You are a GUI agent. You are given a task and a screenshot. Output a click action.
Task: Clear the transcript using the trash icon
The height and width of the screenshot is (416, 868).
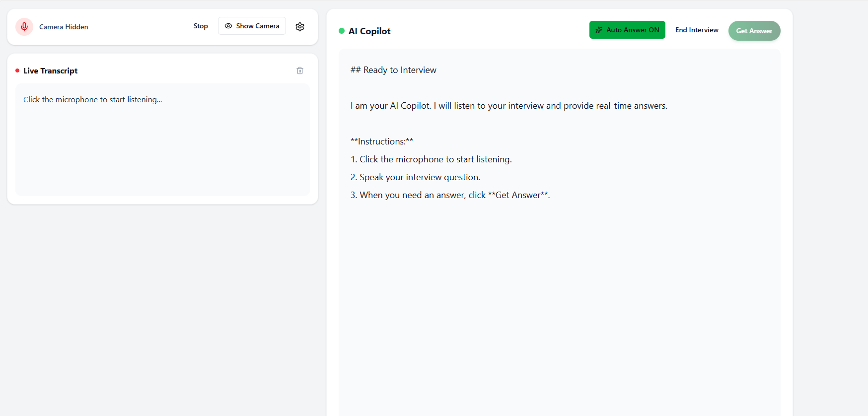point(300,70)
